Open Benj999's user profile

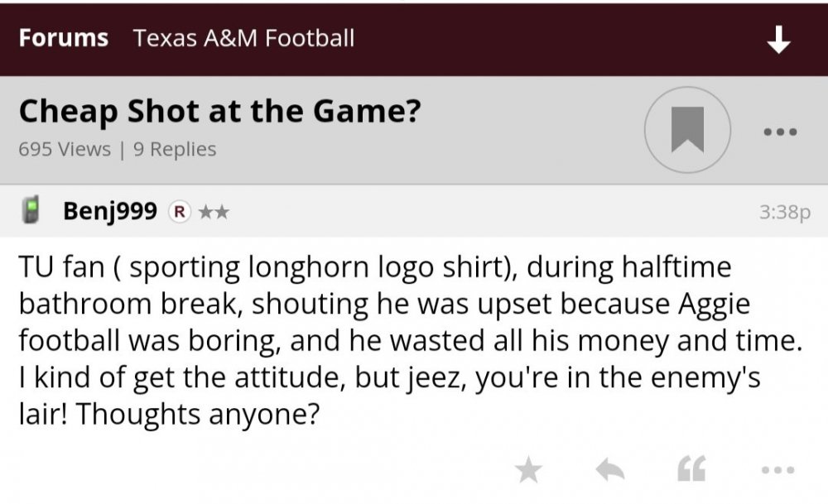point(110,212)
